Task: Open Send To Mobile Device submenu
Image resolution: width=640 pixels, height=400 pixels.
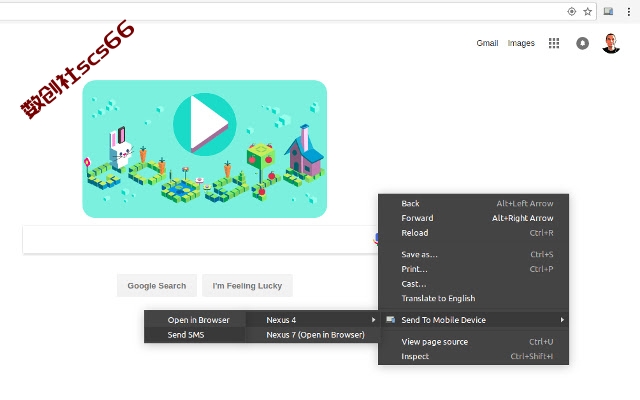Action: pos(473,320)
